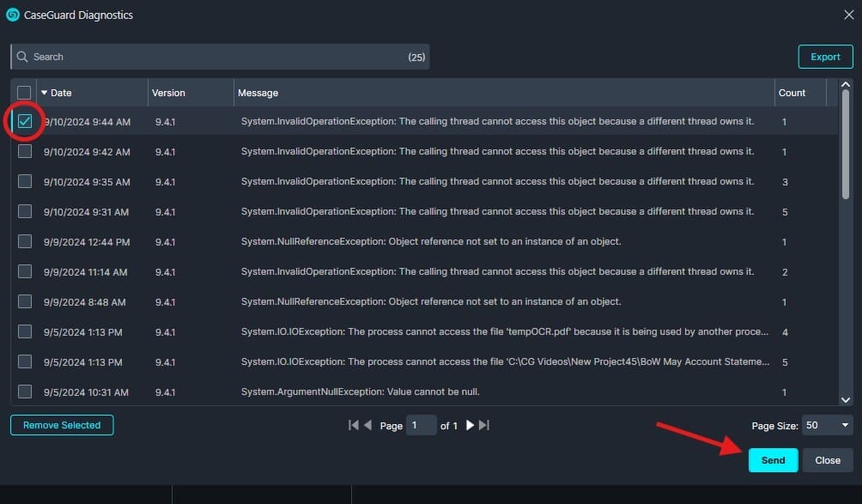Viewport: 862px width, 504px height.
Task: Sort by the Date column header
Action: [x=61, y=93]
